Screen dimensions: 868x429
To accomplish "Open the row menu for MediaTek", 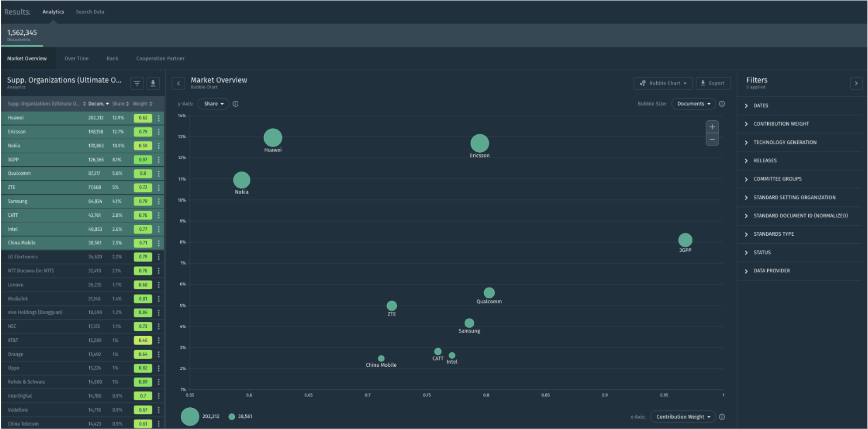I will (x=159, y=299).
